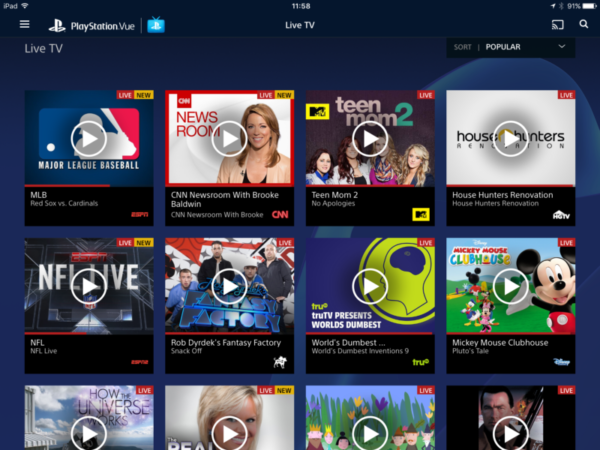Screen dimensions: 600x450
Task: Click the Mickey Mouse Clubhouse thumbnail image
Action: 510,285
